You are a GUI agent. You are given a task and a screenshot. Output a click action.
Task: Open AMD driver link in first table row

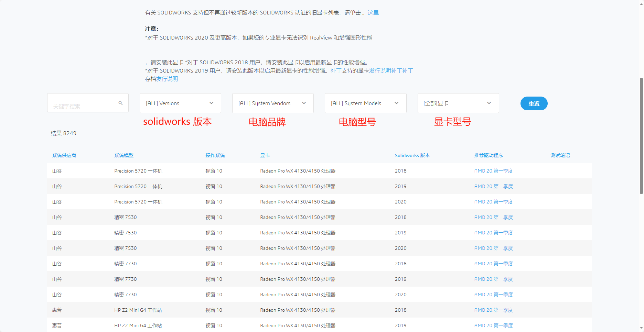tap(493, 171)
